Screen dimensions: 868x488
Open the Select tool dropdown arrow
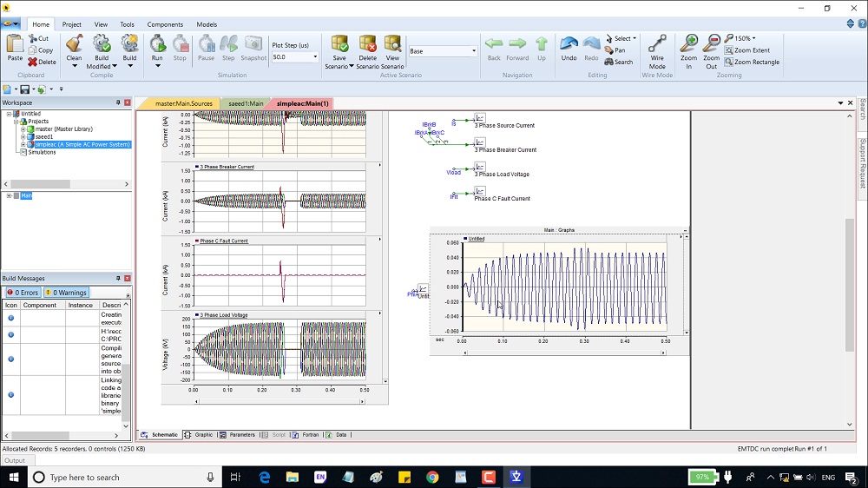635,38
